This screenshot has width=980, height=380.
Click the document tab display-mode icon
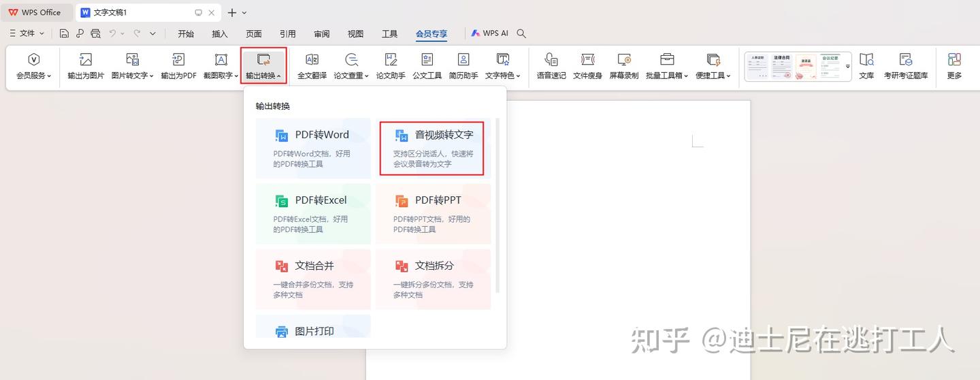pos(198,12)
